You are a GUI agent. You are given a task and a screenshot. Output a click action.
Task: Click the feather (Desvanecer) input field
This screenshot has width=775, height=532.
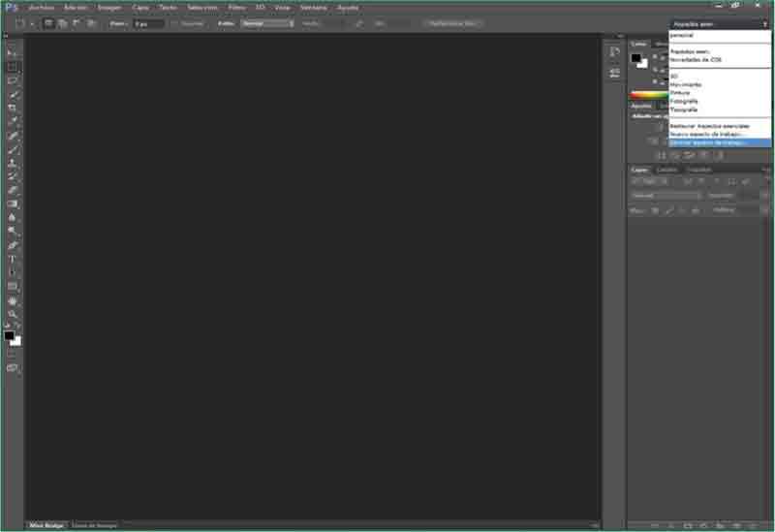pyautogui.click(x=148, y=22)
